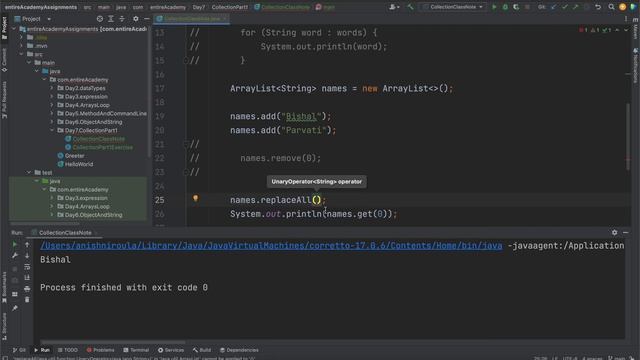Run CollectionClassNote with the green toolbar Run arrow
Screen dimensions: 640x360
(494, 7)
